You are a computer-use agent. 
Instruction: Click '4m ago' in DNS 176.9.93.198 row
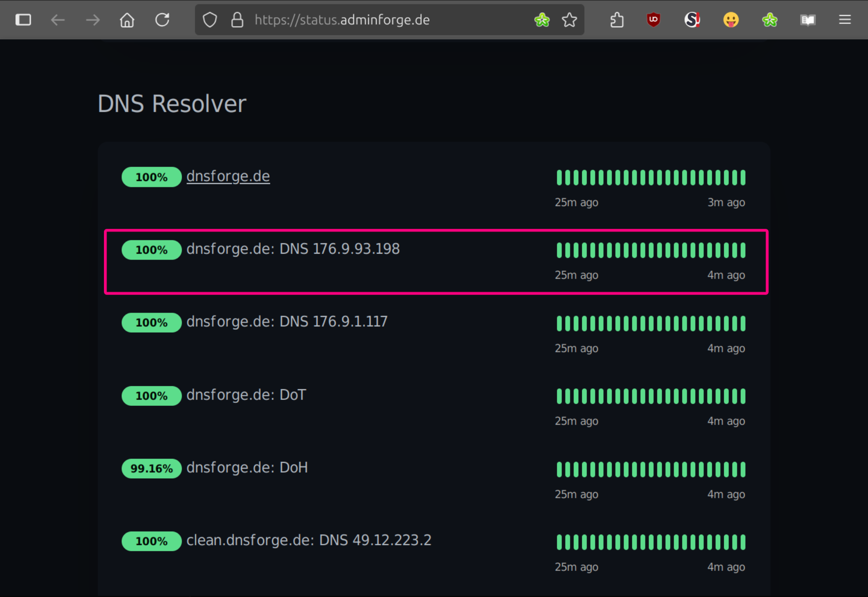tap(726, 275)
